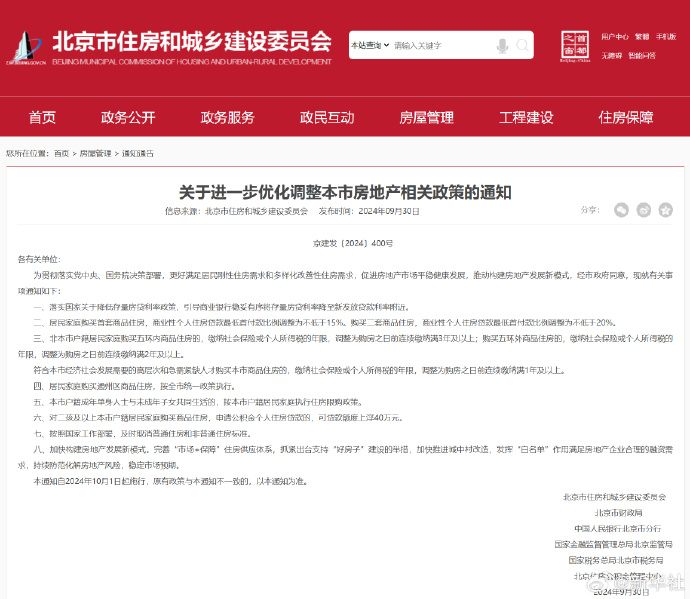Click clause 四 on 通州区 housing purchases

(135, 386)
